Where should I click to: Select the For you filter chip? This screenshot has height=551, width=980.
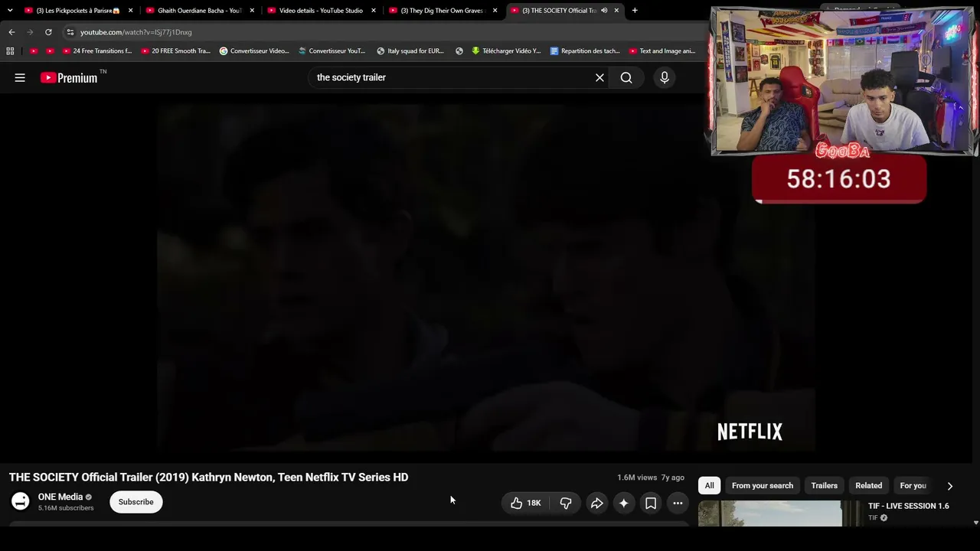click(x=913, y=486)
